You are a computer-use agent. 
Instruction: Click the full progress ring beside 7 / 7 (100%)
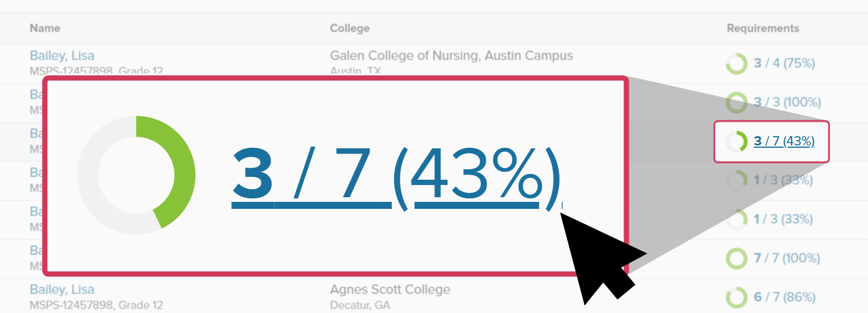736,258
